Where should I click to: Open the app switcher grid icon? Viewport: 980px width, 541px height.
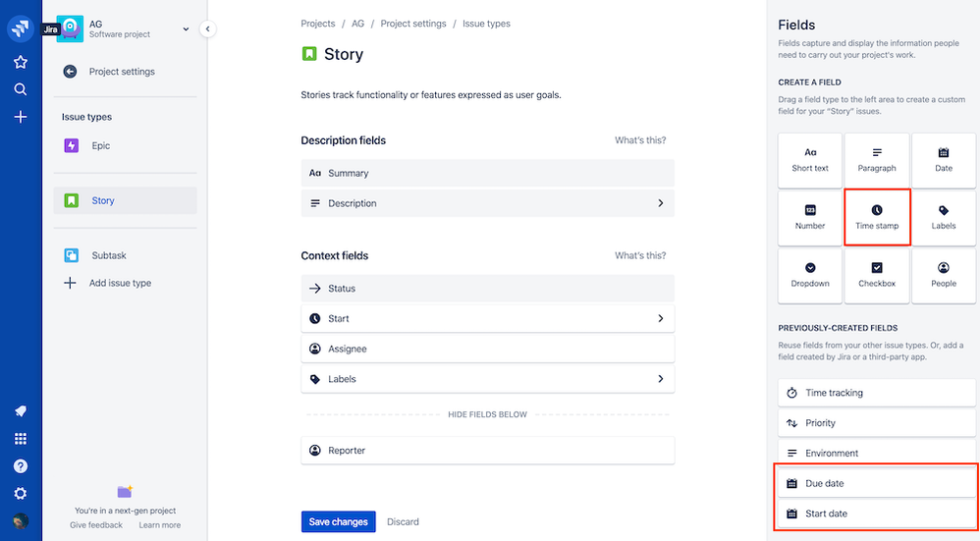21,439
